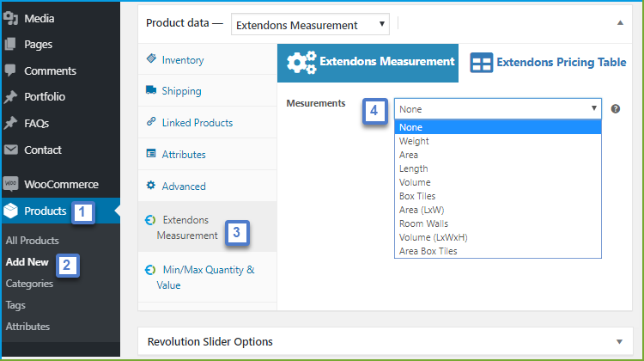The width and height of the screenshot is (644, 361).
Task: Click the Pages sidebar icon
Action: (11, 44)
